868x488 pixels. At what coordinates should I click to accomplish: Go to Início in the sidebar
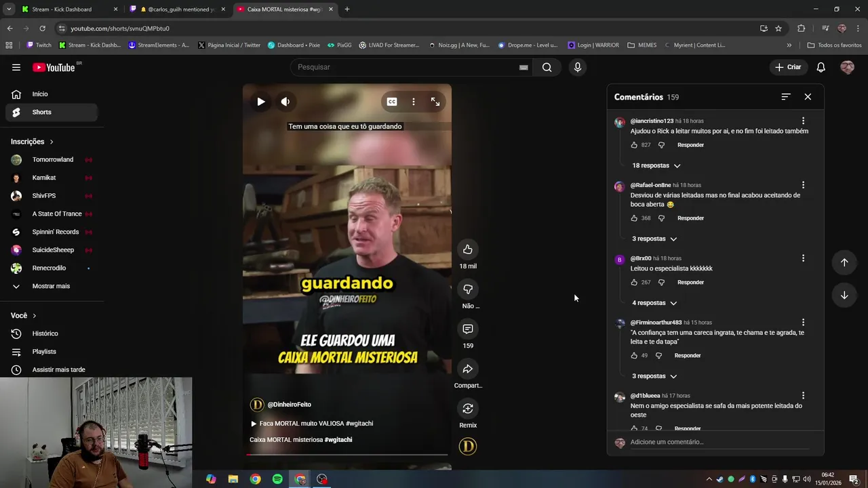point(52,94)
